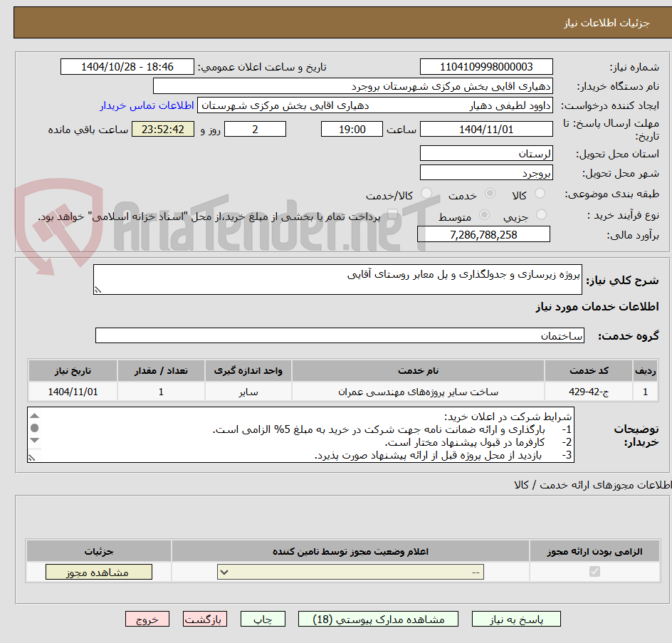
Task: Click the شهر محل تحویل field بروجرد
Action: 486,173
